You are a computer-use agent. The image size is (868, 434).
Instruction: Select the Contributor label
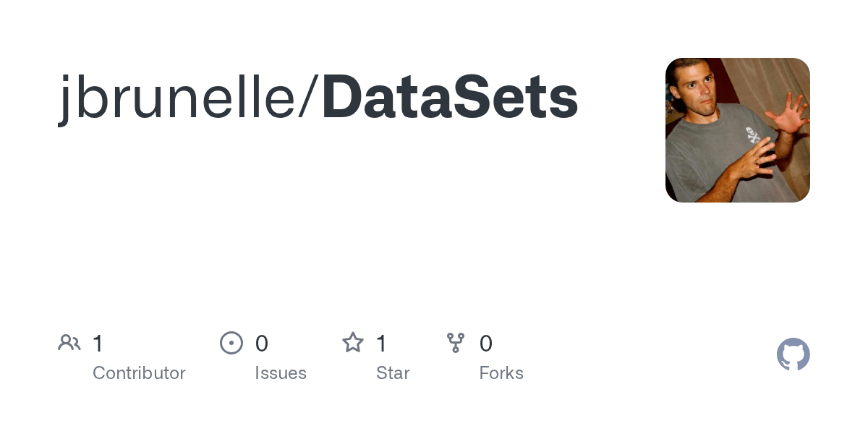click(x=139, y=373)
